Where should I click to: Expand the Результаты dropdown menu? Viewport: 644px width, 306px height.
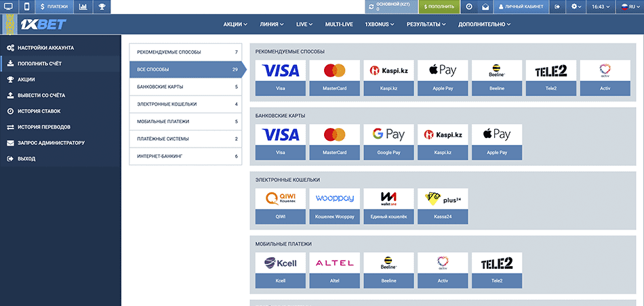pyautogui.click(x=426, y=24)
